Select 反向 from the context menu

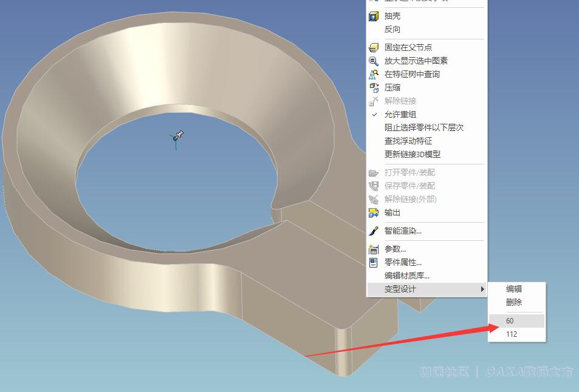[x=392, y=29]
